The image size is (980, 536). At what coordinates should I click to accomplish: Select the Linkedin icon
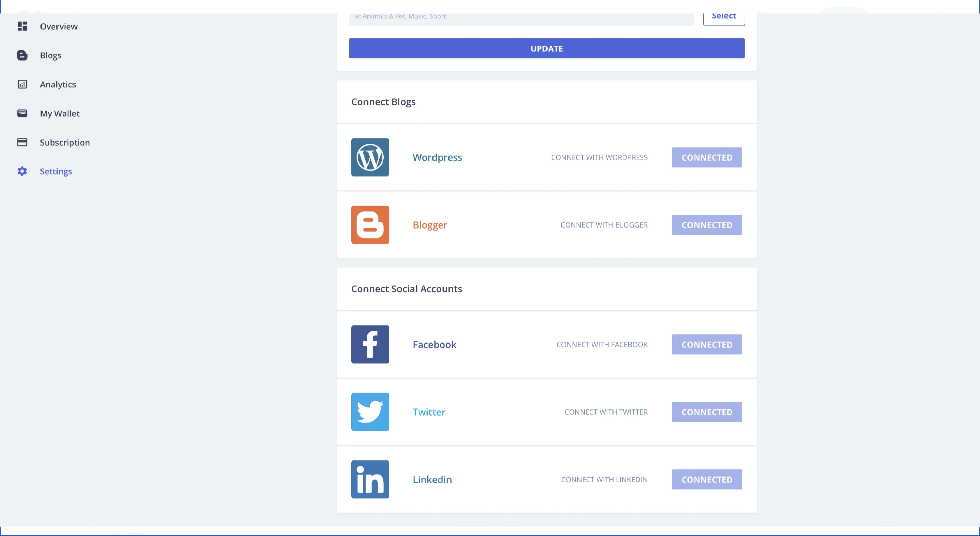[370, 479]
